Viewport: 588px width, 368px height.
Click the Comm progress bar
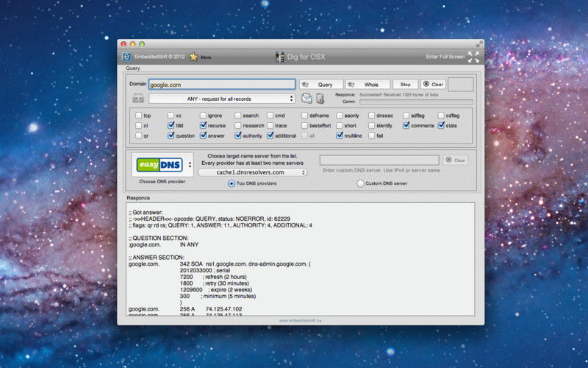pos(416,102)
